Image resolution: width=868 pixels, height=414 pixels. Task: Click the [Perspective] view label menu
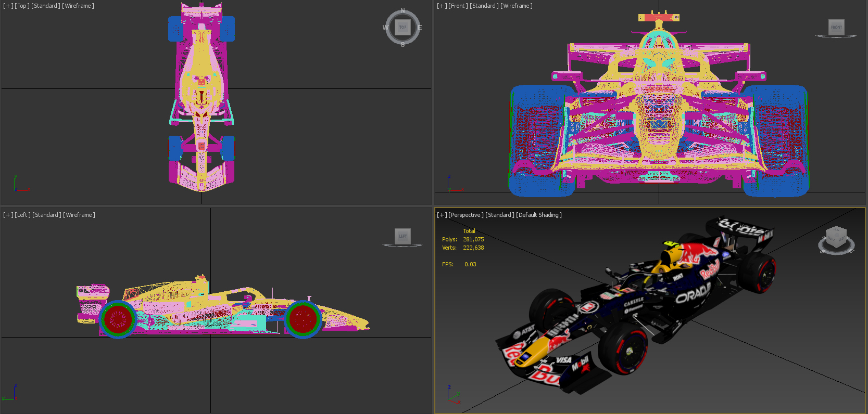(466, 215)
